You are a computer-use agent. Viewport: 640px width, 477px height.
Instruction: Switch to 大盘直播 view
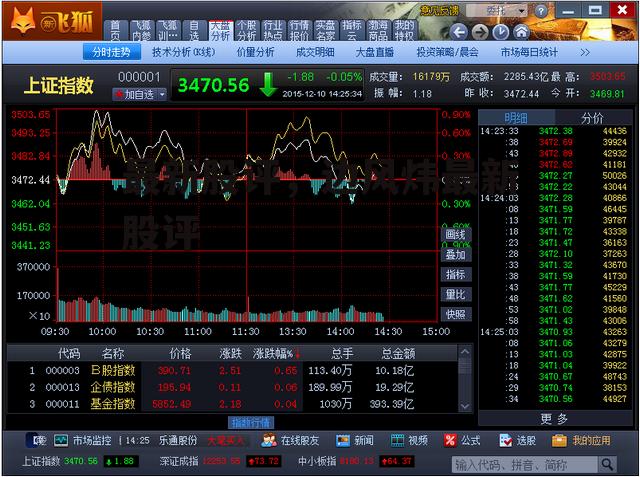point(375,52)
